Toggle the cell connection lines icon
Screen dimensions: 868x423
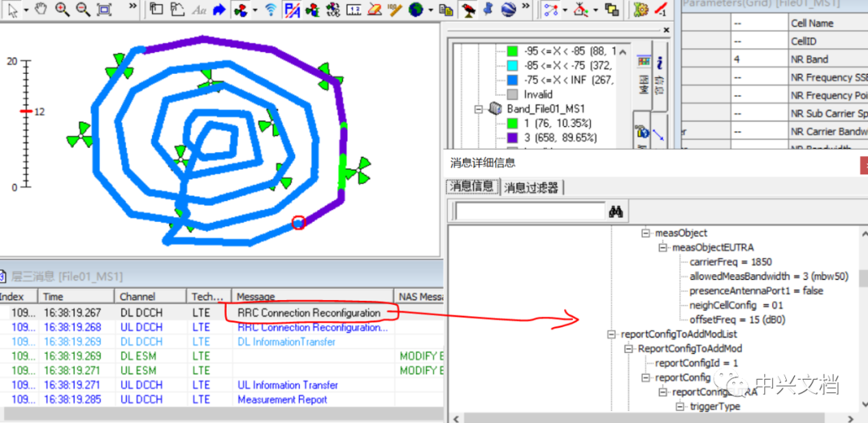(x=551, y=10)
